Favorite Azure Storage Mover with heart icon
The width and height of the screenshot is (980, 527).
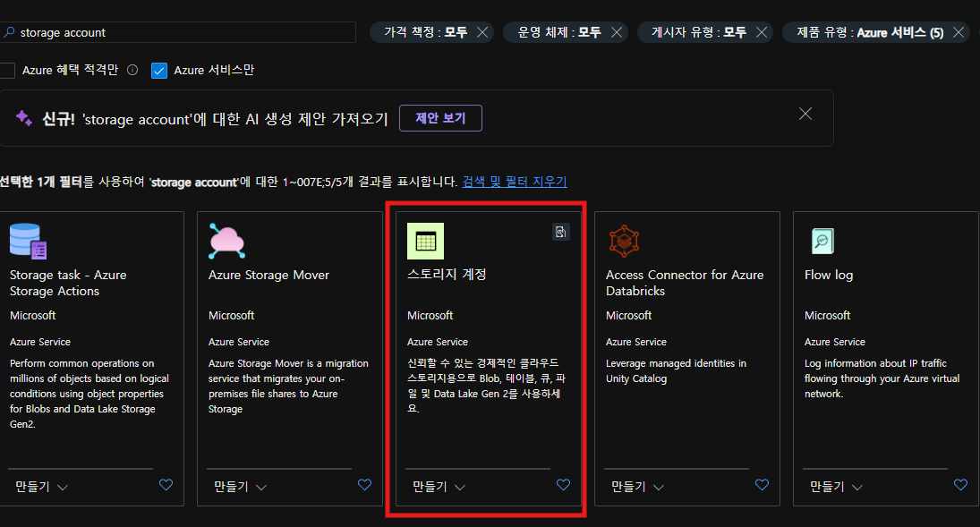coord(364,484)
